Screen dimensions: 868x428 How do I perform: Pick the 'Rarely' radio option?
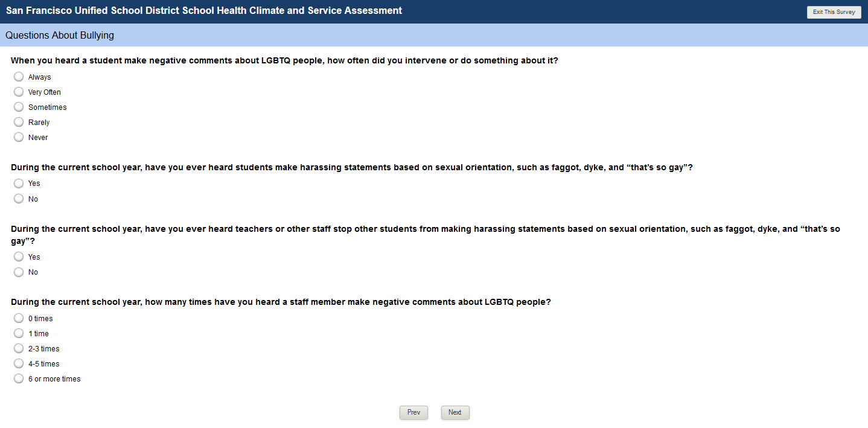(19, 122)
